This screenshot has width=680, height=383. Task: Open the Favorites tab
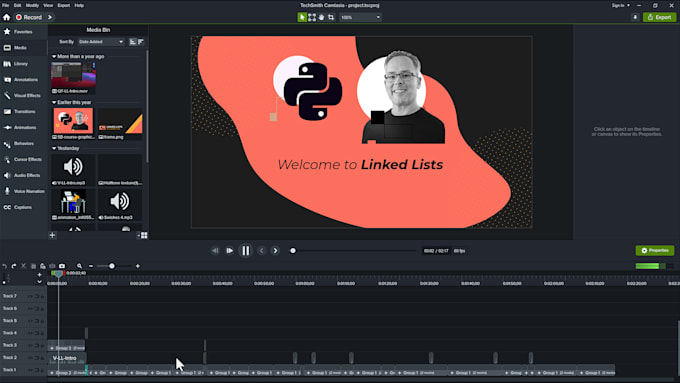tap(23, 32)
